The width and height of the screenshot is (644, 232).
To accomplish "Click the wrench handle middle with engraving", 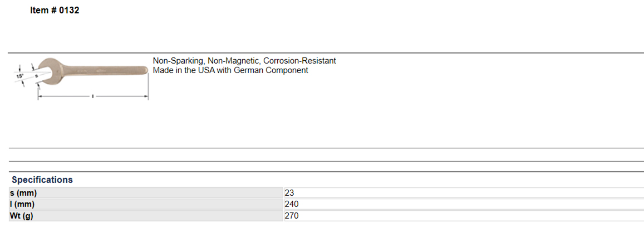I will coord(95,71).
